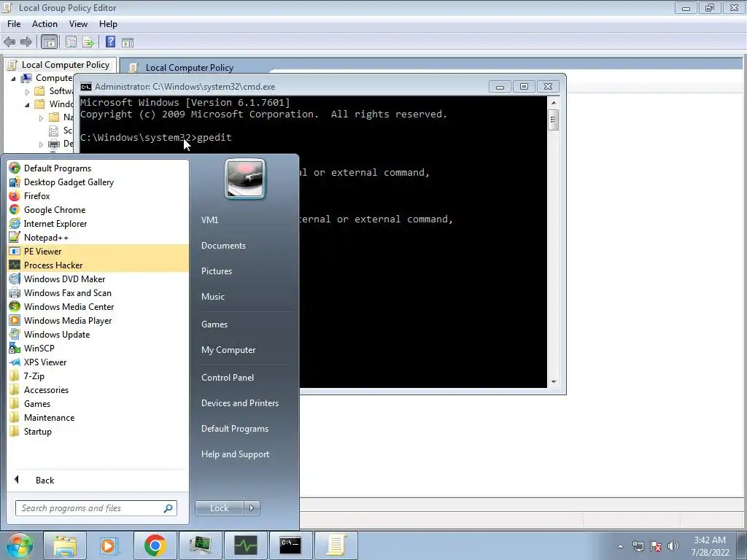The image size is (747, 560).
Task: Open the Help menu
Action: point(108,24)
